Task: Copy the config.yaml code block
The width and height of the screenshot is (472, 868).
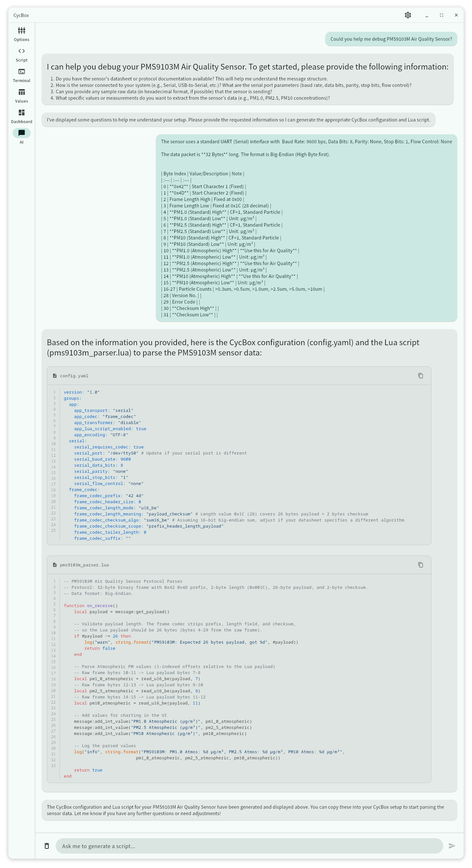Action: click(420, 376)
